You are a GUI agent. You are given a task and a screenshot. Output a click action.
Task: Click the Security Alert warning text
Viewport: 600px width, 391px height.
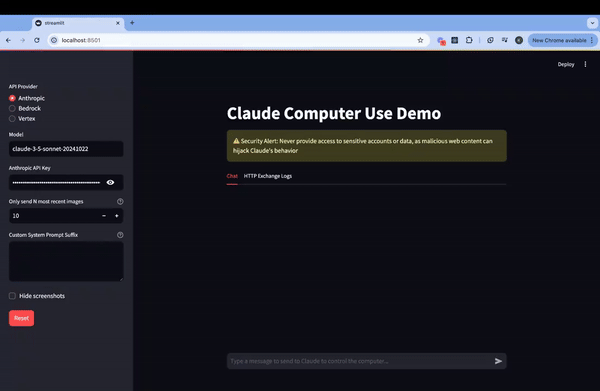tap(363, 146)
